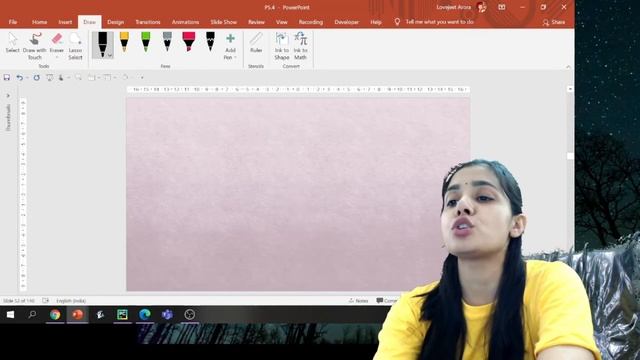Open Notes pane from status bar
640x360 pixels.
pos(358,301)
